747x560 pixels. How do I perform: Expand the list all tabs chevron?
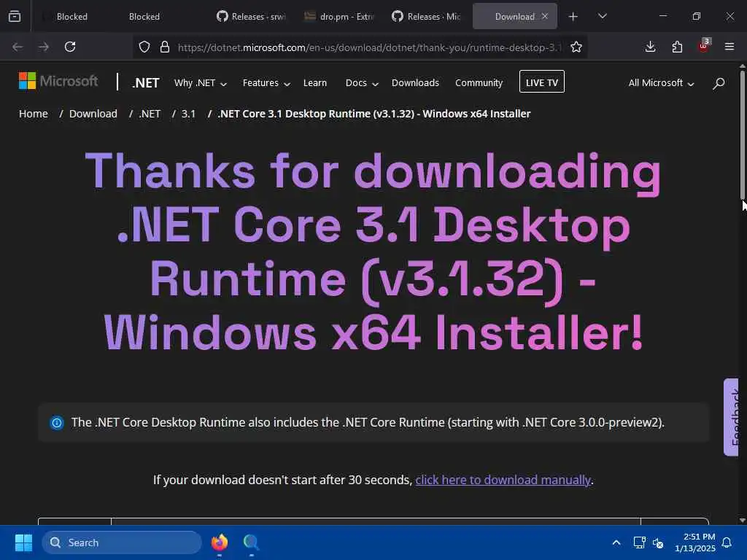(602, 16)
